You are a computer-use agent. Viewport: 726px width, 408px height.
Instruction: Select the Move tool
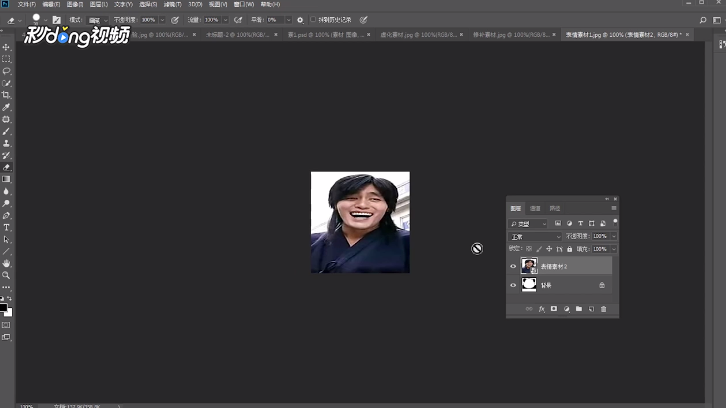[x=6, y=47]
